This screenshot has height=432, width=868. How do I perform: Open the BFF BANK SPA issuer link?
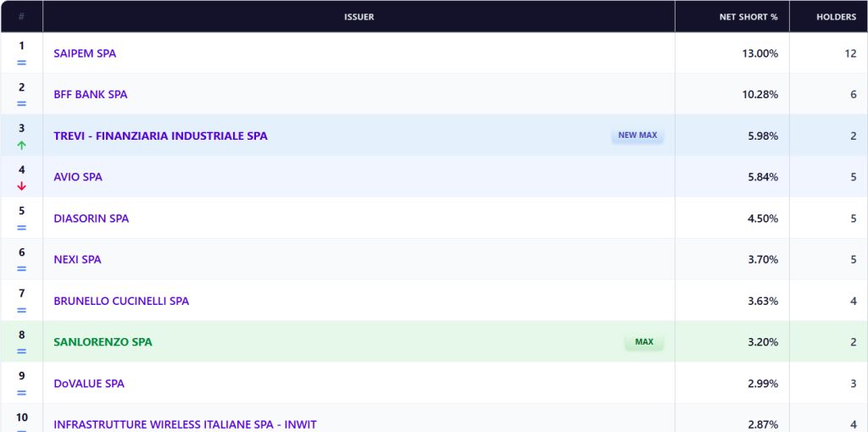click(90, 95)
